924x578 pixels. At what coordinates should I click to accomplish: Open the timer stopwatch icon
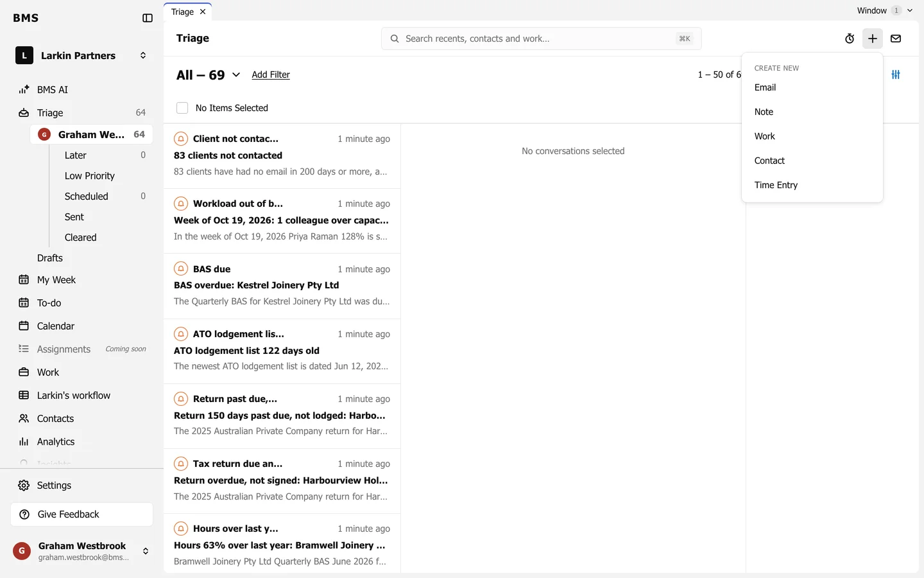pos(850,39)
